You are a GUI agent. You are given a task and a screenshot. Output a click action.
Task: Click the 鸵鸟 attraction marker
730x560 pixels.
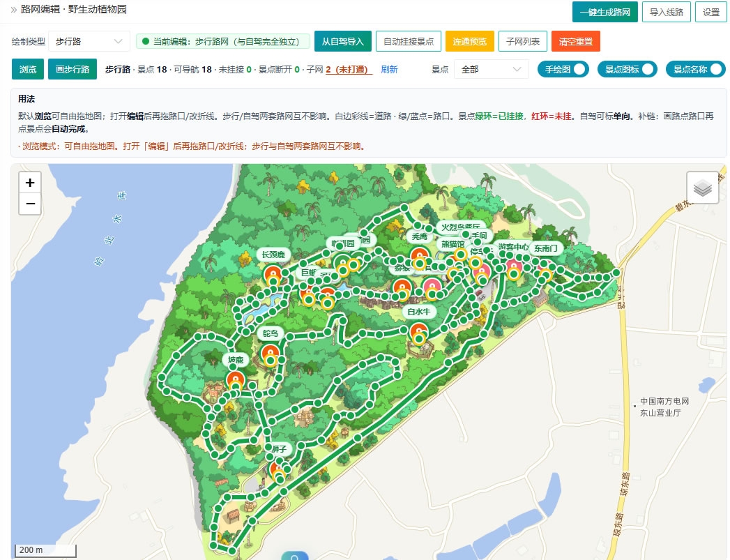tap(270, 353)
